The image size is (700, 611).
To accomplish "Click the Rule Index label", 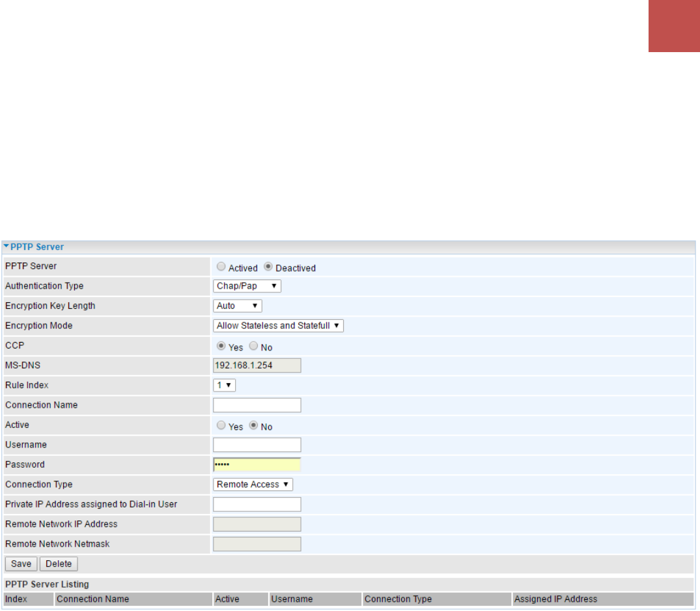I will click(x=27, y=385).
